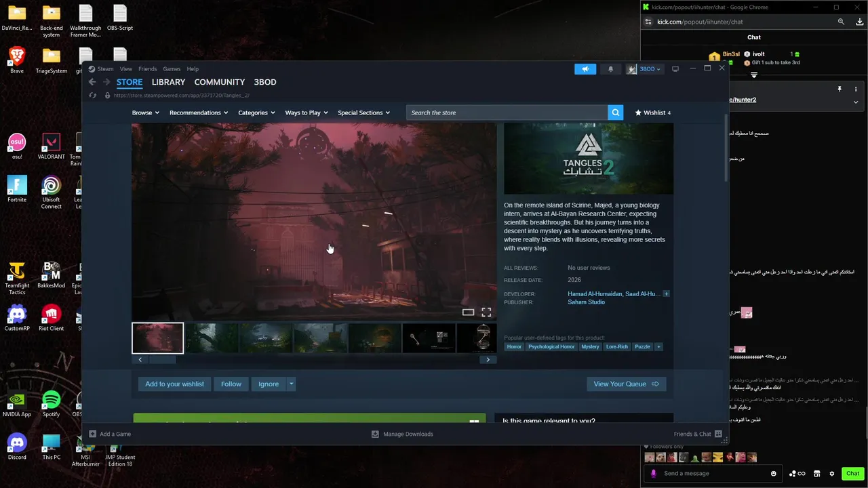The image size is (868, 488).
Task: Open the 3BOD profile tab
Action: (265, 82)
